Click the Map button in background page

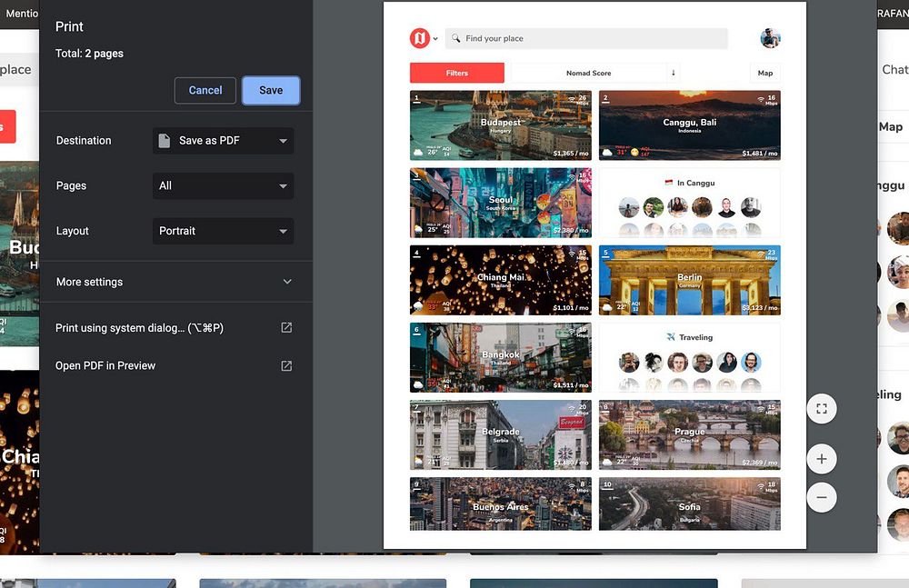click(x=891, y=127)
